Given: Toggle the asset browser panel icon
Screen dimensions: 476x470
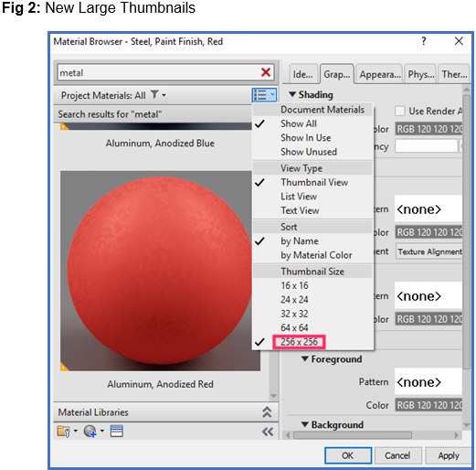Looking at the screenshot, I should click(117, 432).
